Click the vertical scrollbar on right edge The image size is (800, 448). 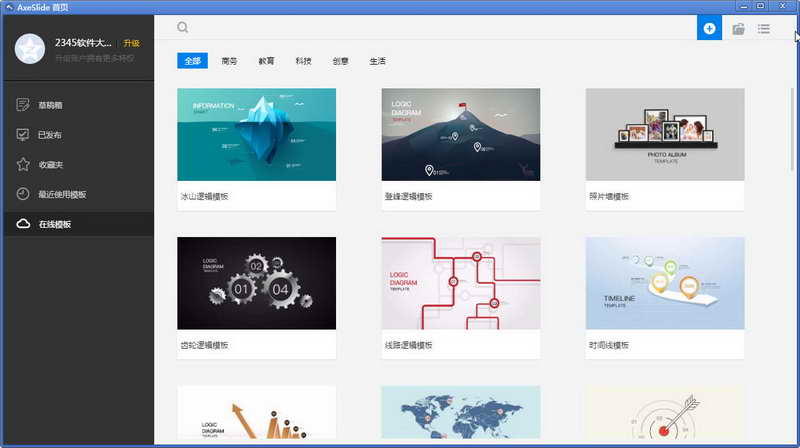[x=792, y=129]
